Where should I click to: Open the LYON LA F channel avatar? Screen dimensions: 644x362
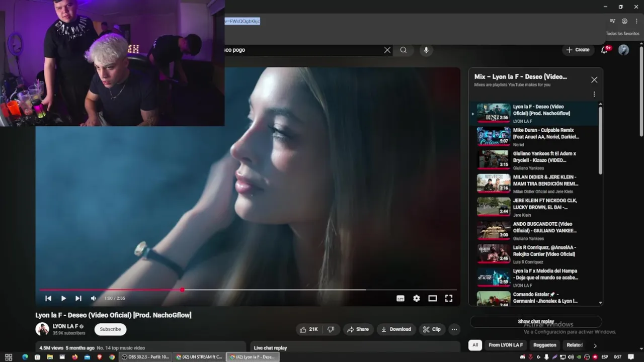(42, 329)
